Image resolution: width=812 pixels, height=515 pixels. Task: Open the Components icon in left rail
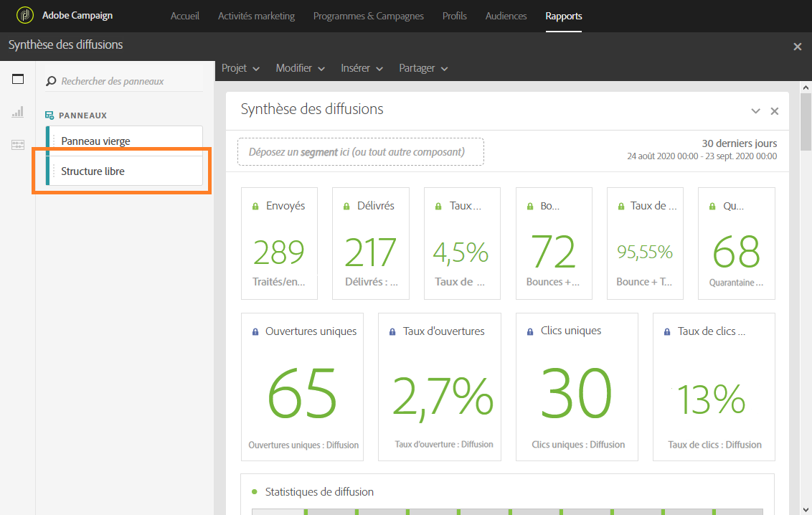coord(18,145)
